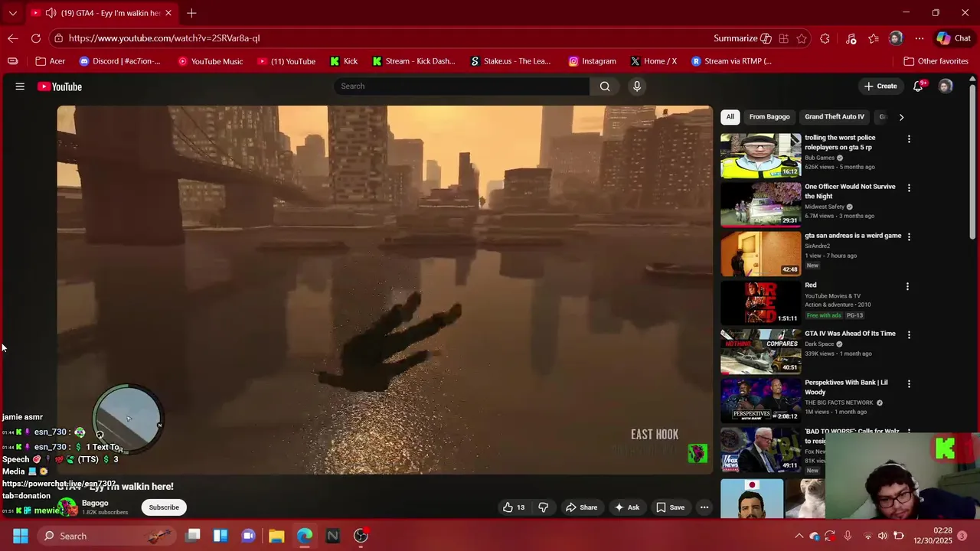The image size is (980, 551).
Task: Open Edge media control music icon
Action: [x=851, y=38]
